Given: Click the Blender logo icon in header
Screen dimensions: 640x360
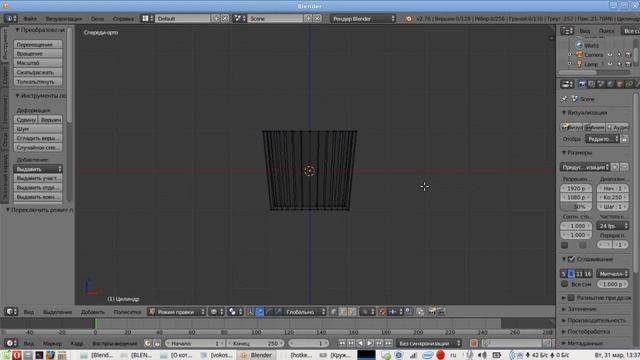Looking at the screenshot, I should point(408,19).
